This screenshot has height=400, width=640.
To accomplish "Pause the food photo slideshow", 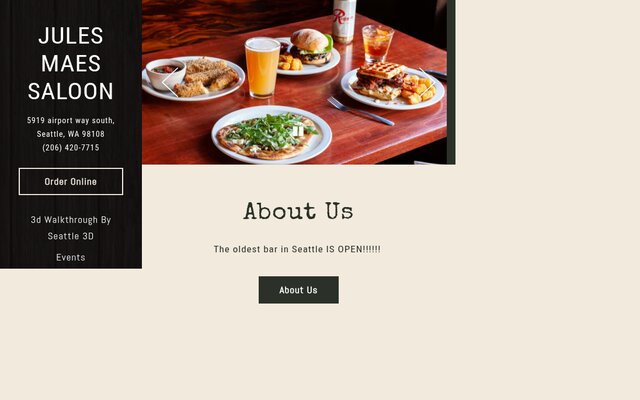I will pyautogui.click(x=298, y=131).
